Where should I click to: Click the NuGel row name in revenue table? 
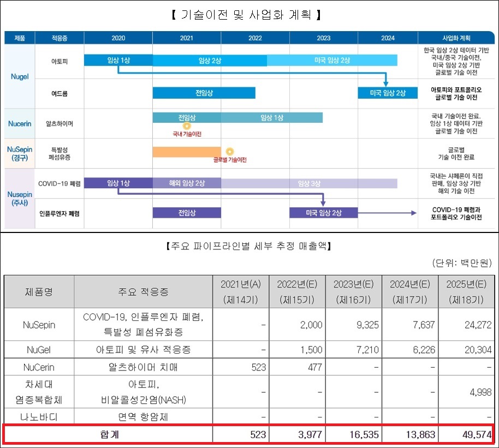click(39, 350)
